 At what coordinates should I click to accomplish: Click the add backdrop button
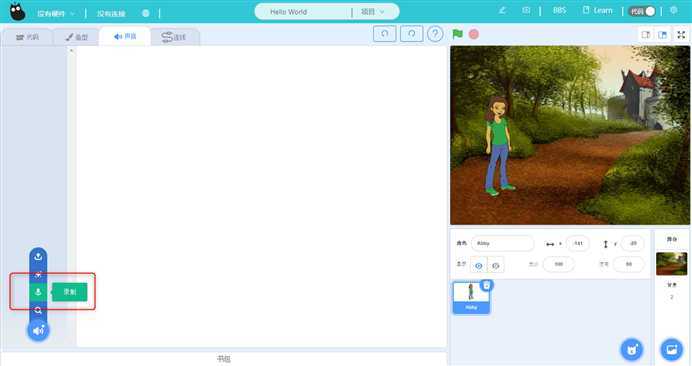671,349
